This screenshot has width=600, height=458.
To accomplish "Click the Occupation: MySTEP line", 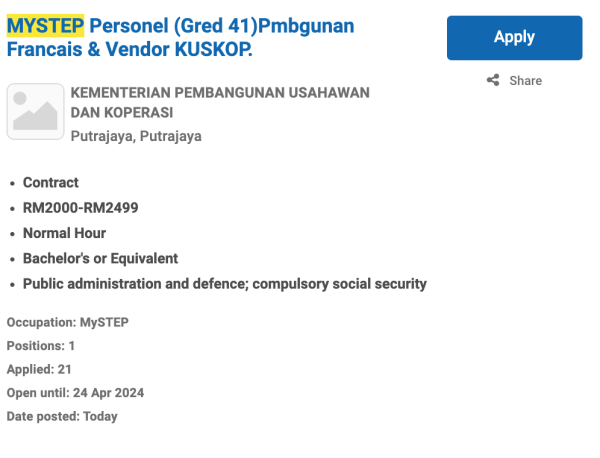I will [x=68, y=323].
